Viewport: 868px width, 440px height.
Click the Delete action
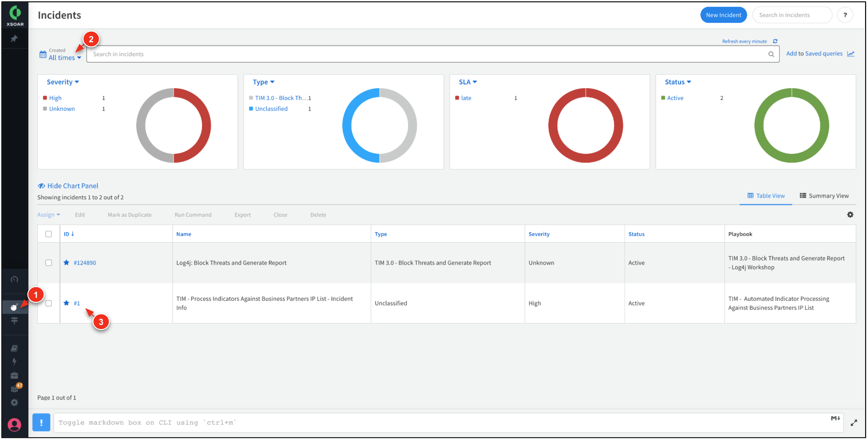[x=318, y=215]
